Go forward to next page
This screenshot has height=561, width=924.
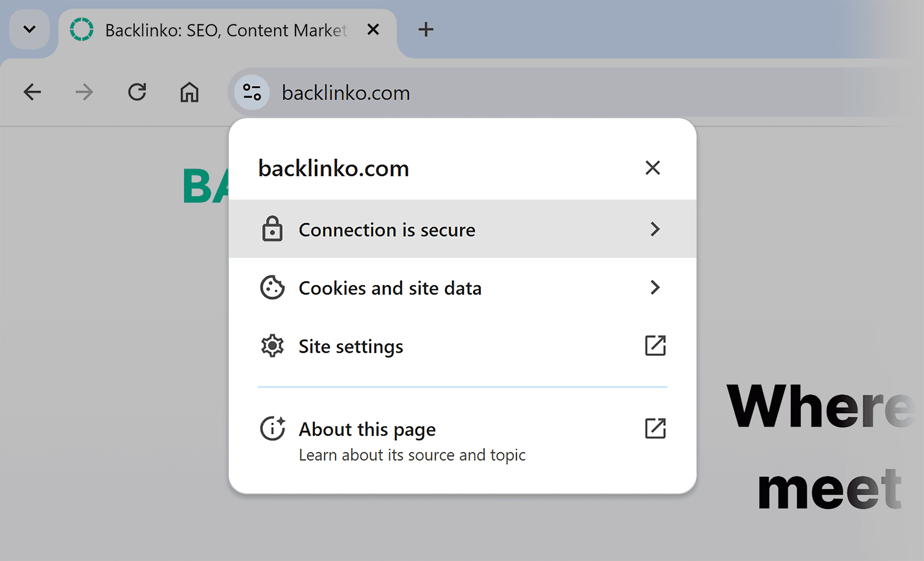point(84,92)
